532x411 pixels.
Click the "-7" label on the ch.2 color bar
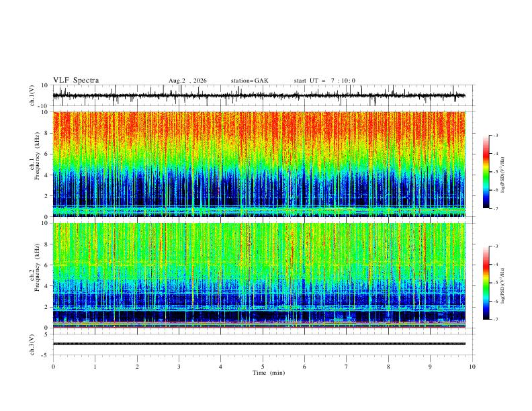(x=495, y=320)
